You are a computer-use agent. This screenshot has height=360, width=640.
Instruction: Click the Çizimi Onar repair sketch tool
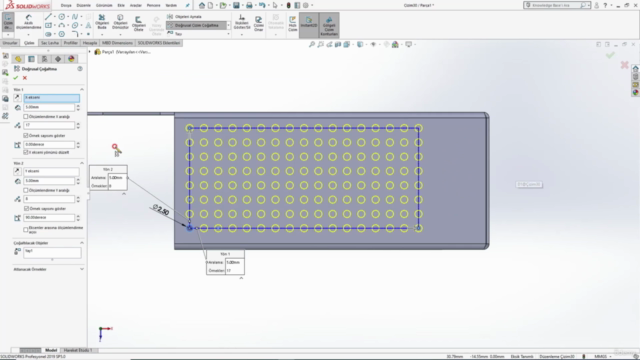click(258, 24)
